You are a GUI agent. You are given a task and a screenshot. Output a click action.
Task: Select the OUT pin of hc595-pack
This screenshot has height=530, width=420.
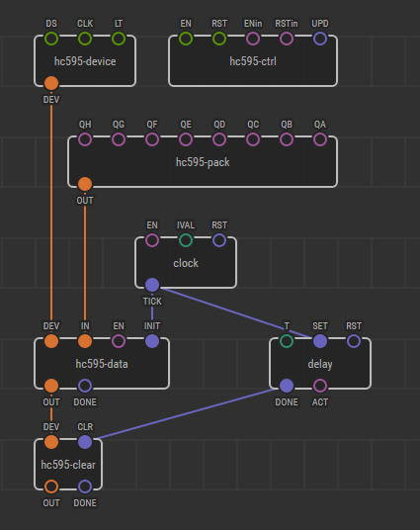click(x=85, y=184)
